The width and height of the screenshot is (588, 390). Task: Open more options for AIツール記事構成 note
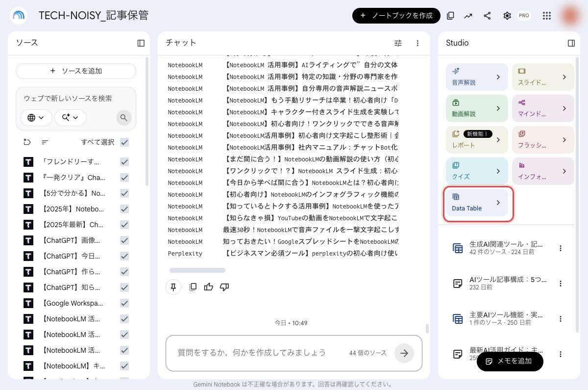click(561, 284)
